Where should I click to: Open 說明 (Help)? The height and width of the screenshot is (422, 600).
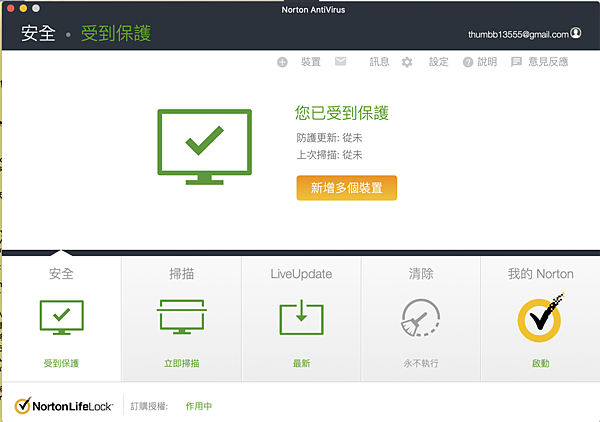point(487,62)
